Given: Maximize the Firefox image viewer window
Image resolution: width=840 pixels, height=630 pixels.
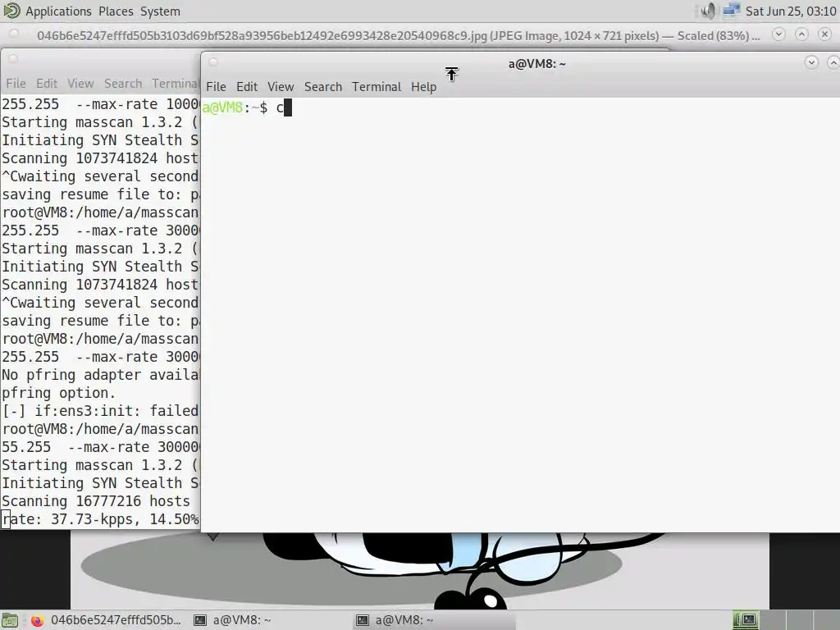Looking at the screenshot, I should click(x=802, y=34).
